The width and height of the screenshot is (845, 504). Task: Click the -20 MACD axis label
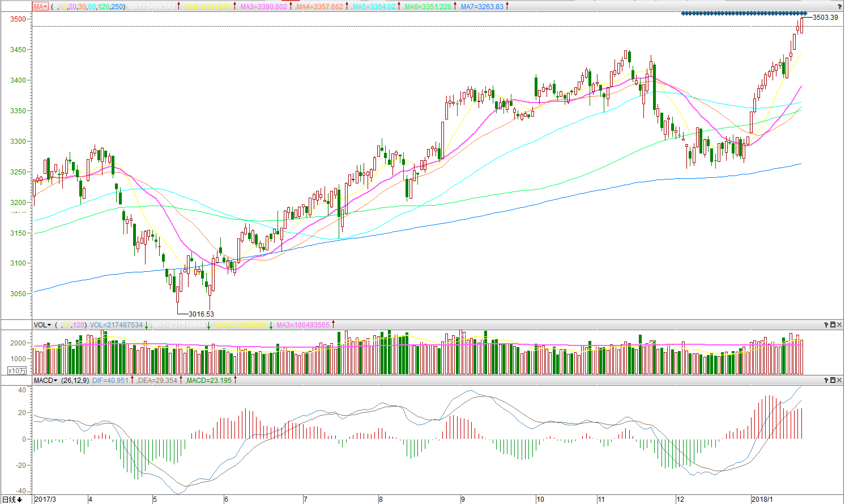click(22, 465)
